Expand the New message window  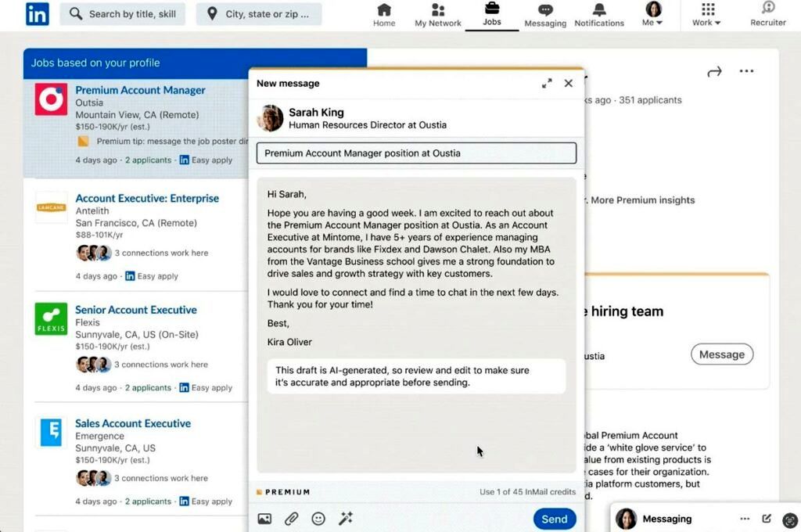pyautogui.click(x=547, y=83)
